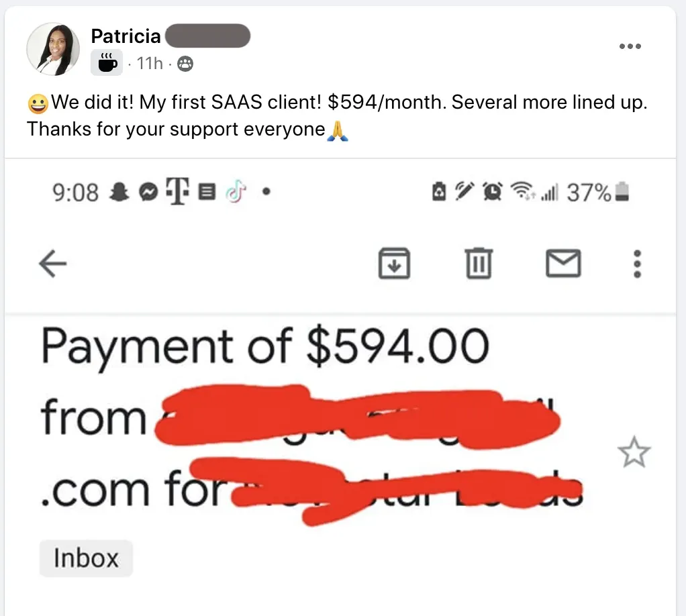Archive the email with the archive icon
The width and height of the screenshot is (686, 616).
click(x=394, y=263)
